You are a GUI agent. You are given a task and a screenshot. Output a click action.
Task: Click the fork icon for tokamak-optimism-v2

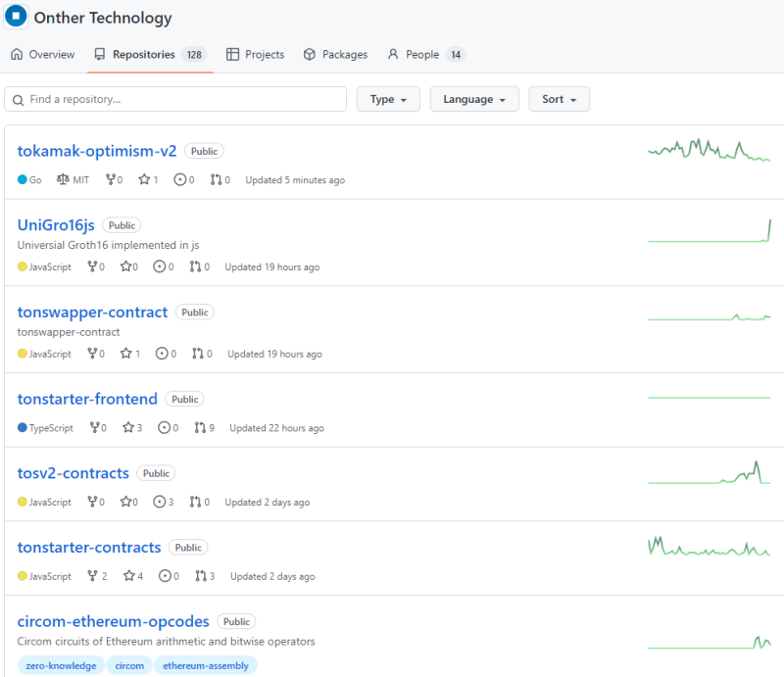(x=111, y=179)
